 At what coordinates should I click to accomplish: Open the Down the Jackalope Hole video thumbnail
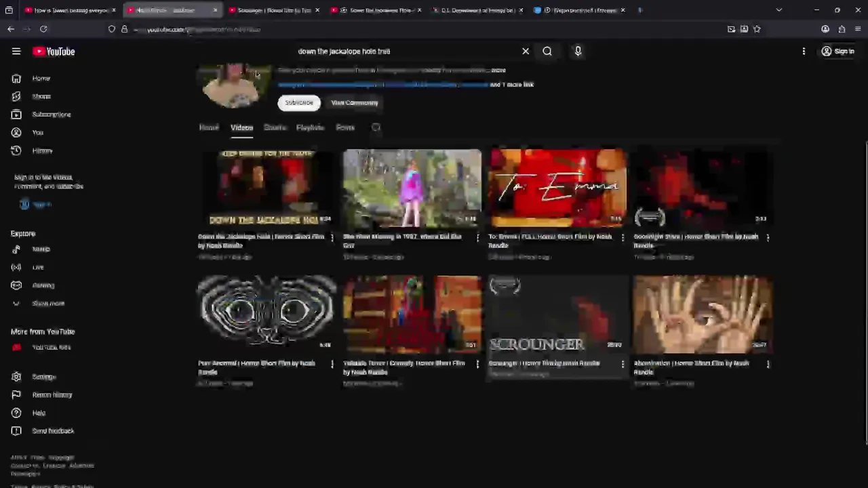pos(267,188)
